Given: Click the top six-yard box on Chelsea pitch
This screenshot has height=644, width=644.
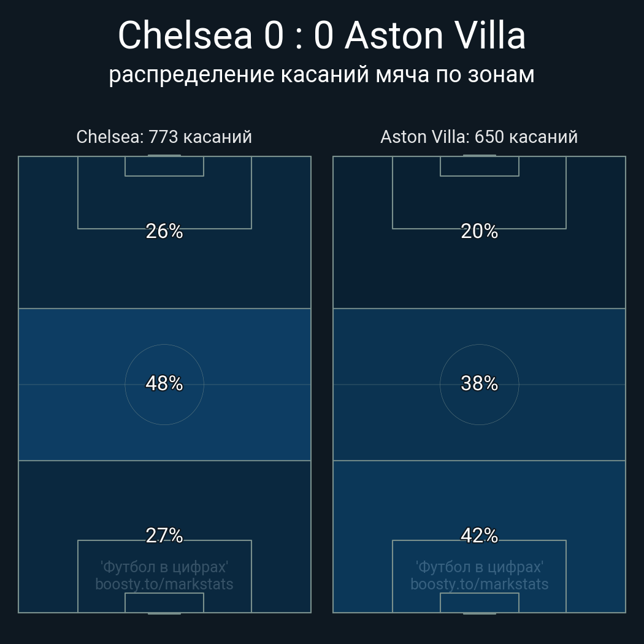Looking at the screenshot, I should [x=164, y=166].
